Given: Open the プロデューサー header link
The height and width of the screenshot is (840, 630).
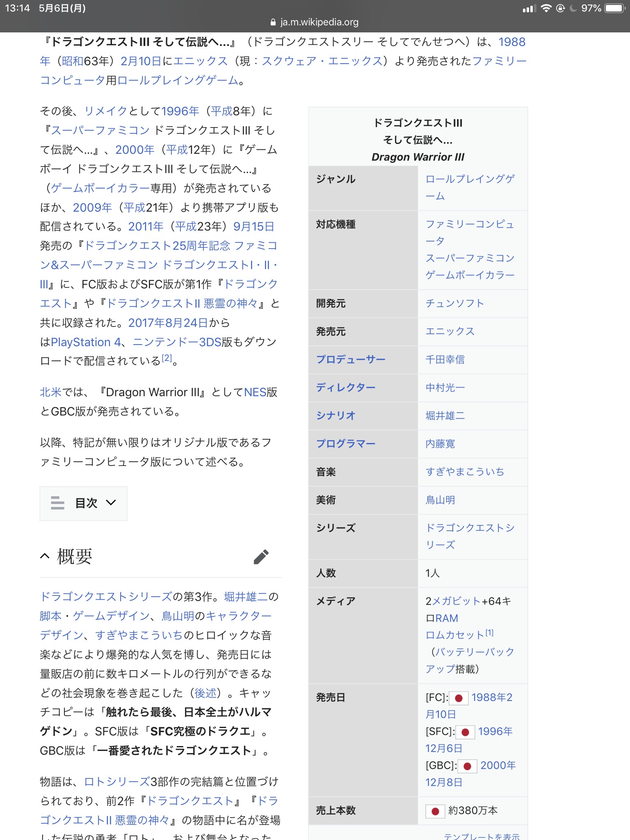Looking at the screenshot, I should [x=351, y=359].
